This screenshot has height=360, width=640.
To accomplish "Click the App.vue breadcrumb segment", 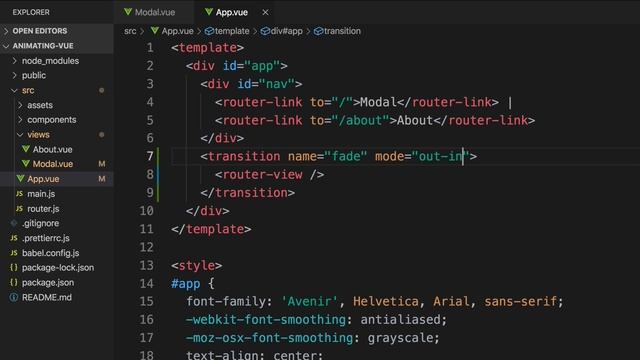I will click(x=178, y=31).
